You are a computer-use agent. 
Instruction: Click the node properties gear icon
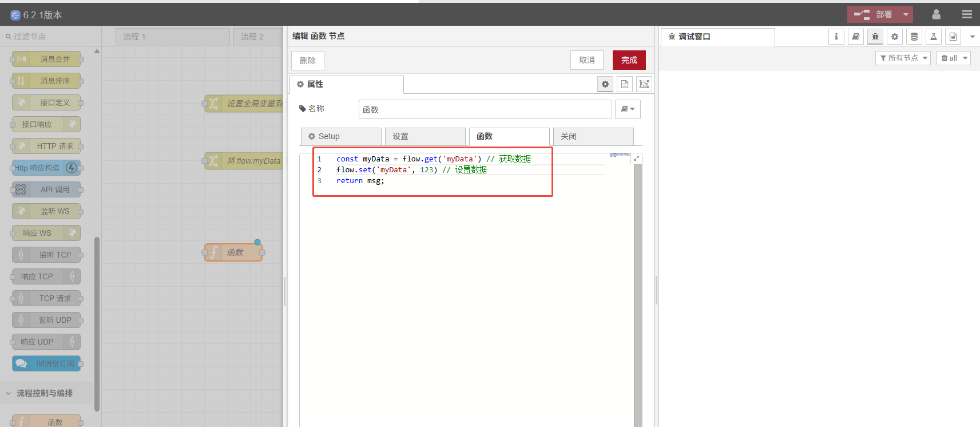coord(605,84)
